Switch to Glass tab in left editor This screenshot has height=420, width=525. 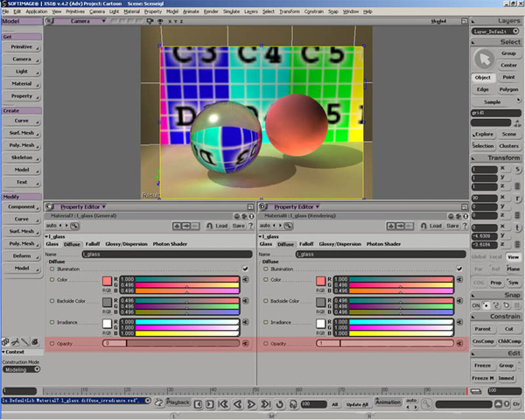52,244
